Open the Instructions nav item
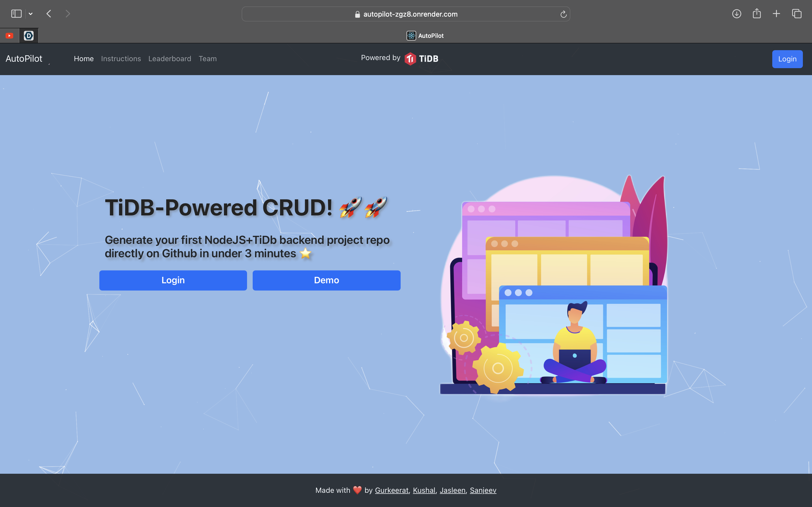812x507 pixels. pos(121,59)
